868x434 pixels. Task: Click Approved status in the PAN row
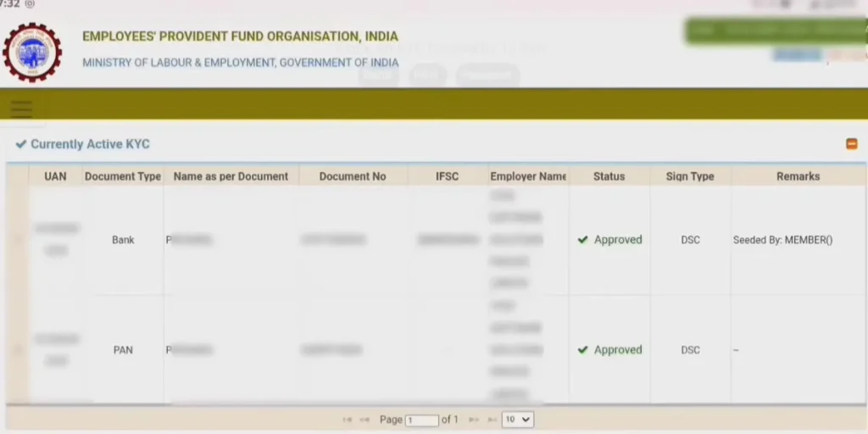tap(609, 350)
